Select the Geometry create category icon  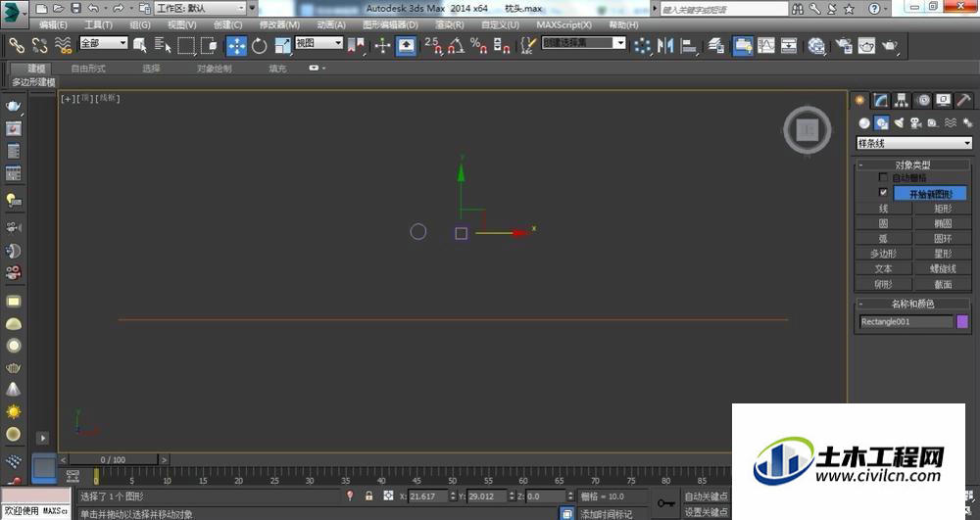click(x=863, y=123)
